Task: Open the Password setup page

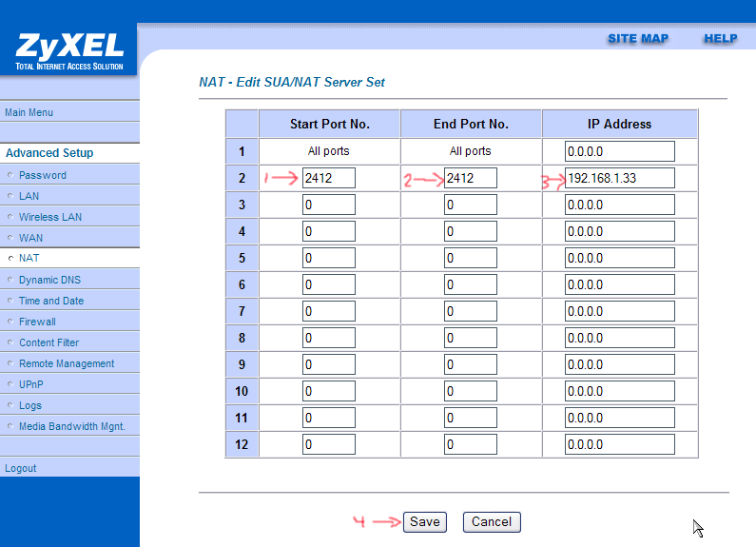Action: tap(43, 175)
